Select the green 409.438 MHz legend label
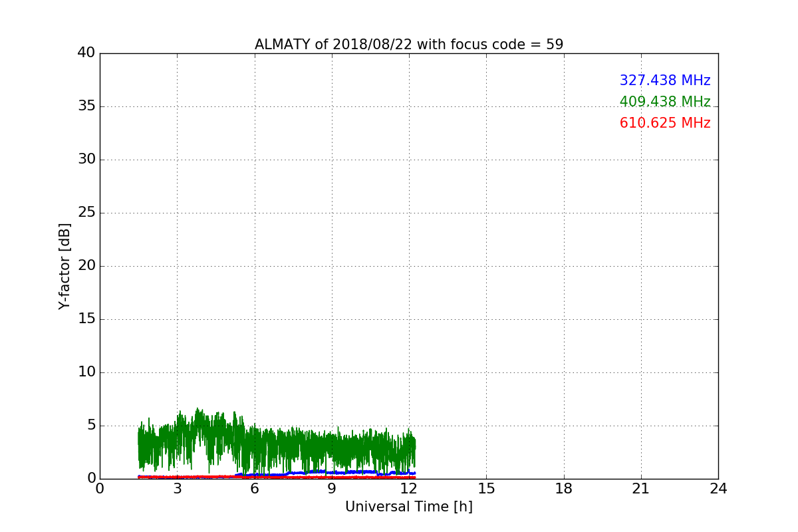Image resolution: width=798 pixels, height=532 pixels. pos(665,102)
